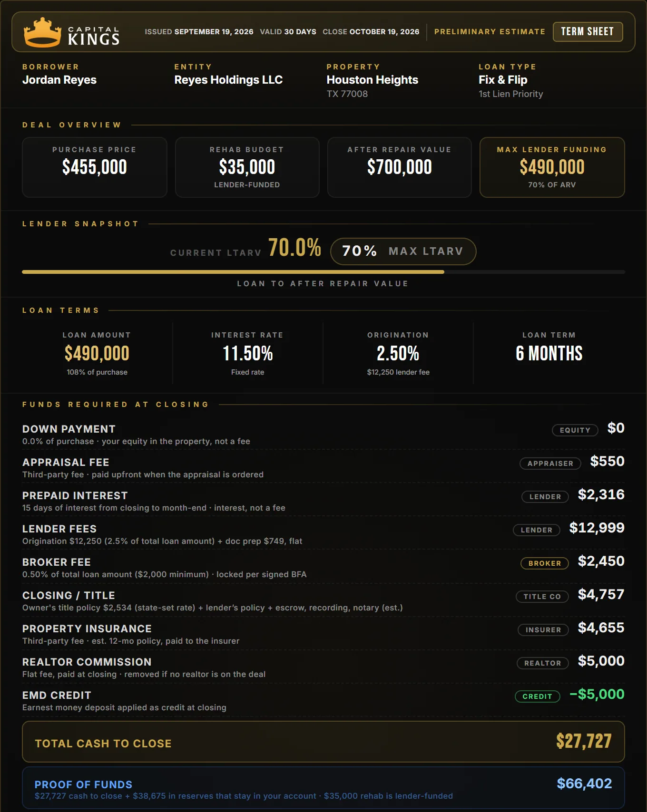Click the Purchase Price $455,000 card
The height and width of the screenshot is (812, 647).
tap(95, 167)
